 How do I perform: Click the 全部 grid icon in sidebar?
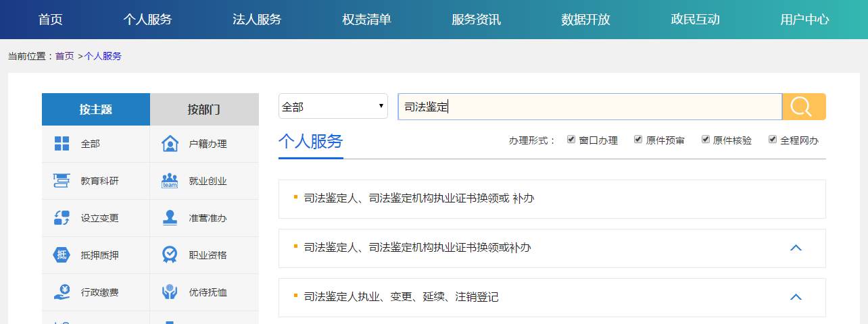tap(62, 144)
